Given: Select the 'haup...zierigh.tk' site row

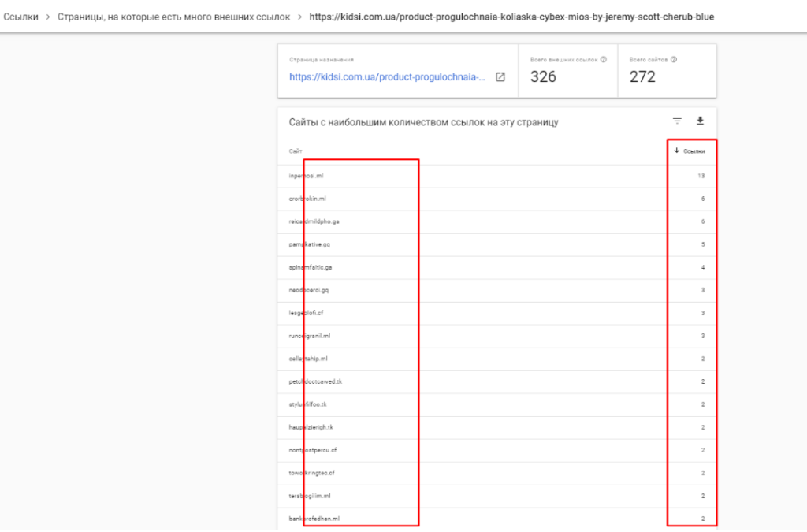Looking at the screenshot, I should coord(311,427).
